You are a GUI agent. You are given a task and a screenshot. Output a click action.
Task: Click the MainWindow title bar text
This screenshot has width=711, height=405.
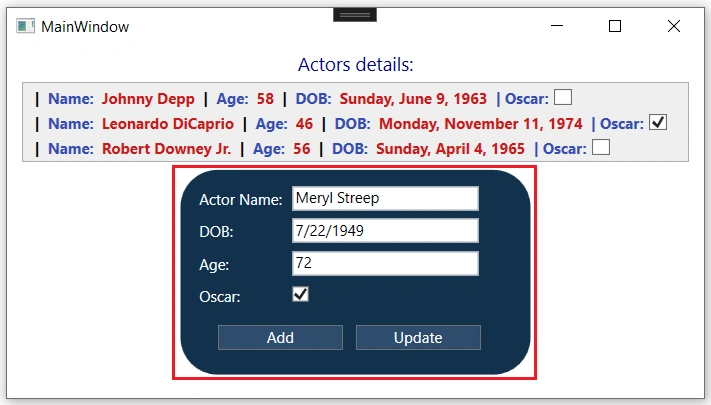click(85, 27)
